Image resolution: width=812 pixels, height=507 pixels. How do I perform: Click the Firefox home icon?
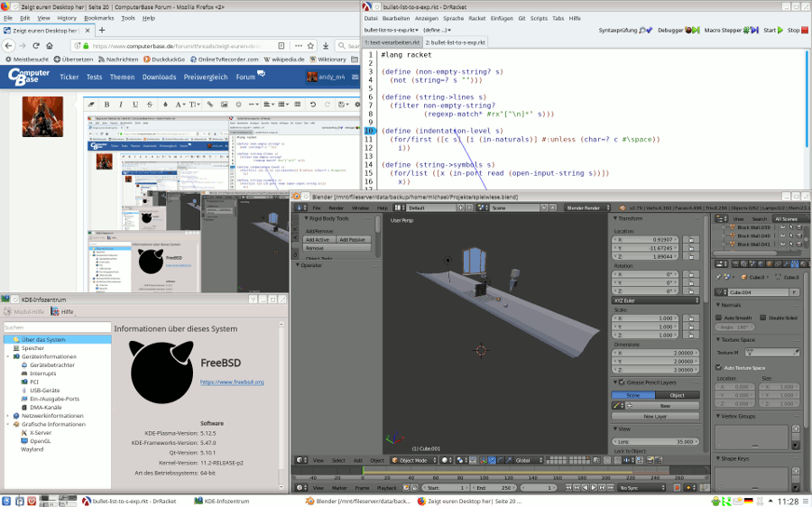click(x=50, y=46)
